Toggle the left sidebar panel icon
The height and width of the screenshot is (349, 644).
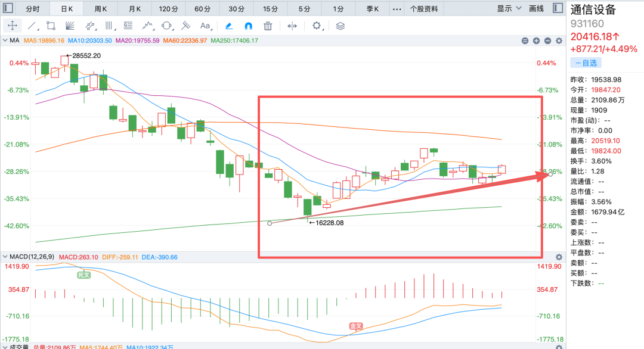point(8,8)
